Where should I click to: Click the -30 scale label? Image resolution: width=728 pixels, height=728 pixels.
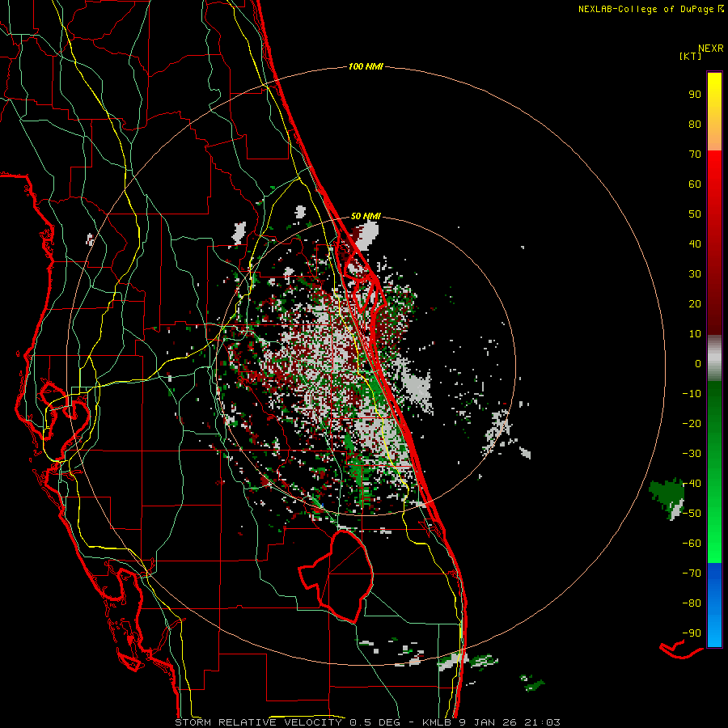coord(692,454)
